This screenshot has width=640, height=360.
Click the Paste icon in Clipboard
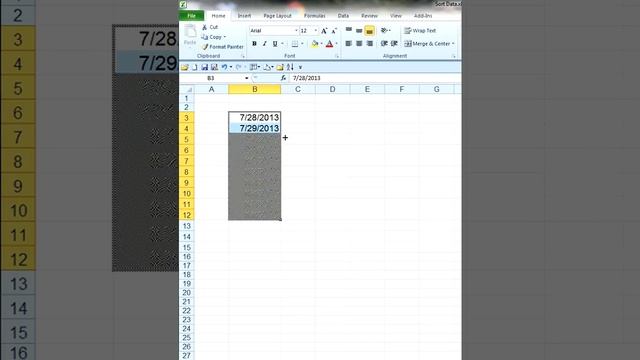click(190, 31)
